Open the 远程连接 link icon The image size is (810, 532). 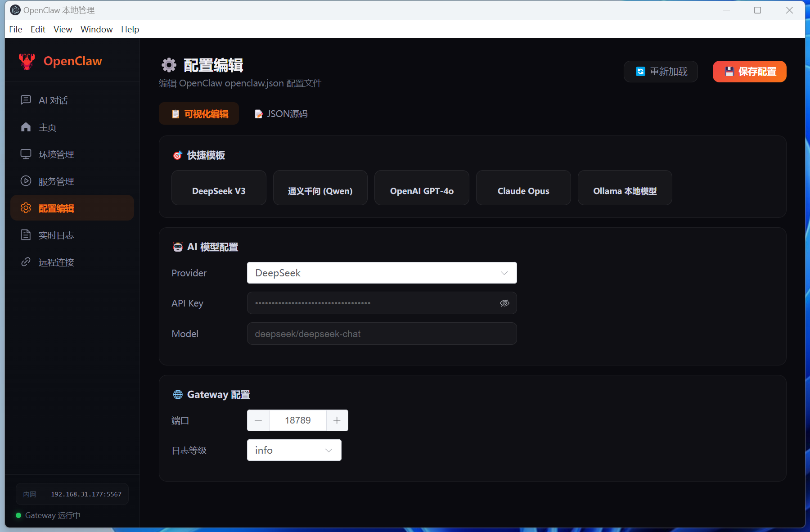[26, 262]
